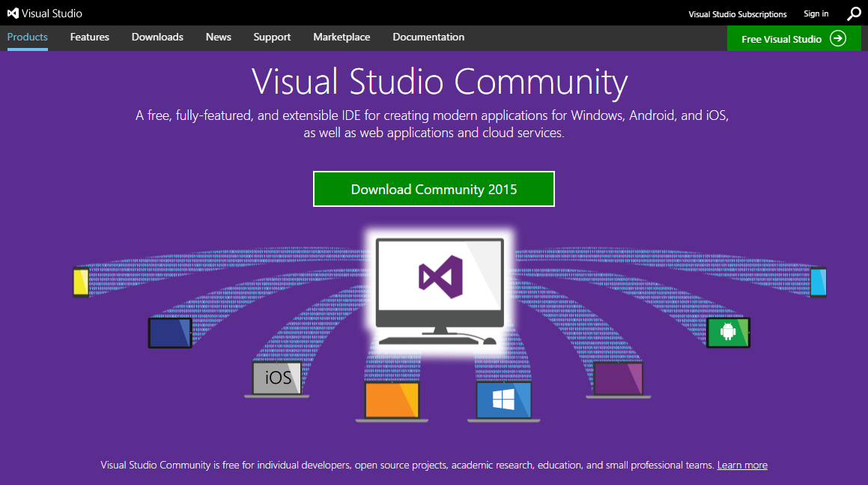Click the Visual Studio Community heading
Image resolution: width=868 pixels, height=485 pixels.
tap(440, 82)
